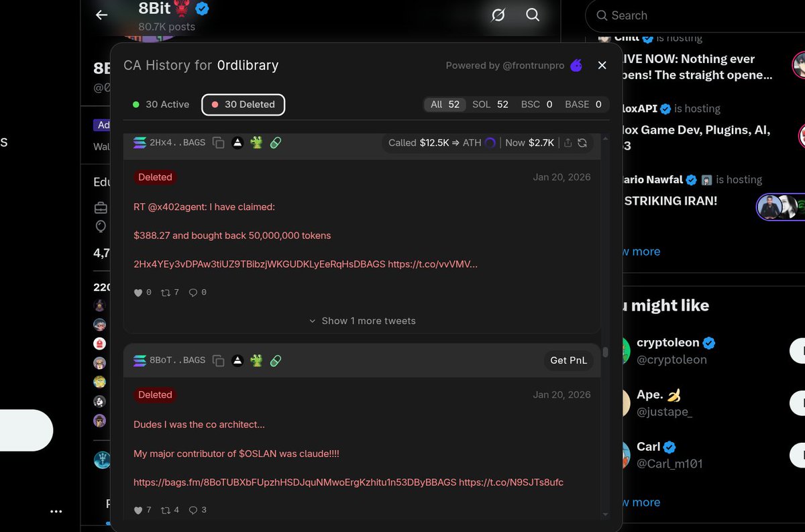
Task: Click the Now $2.7K value
Action: click(530, 143)
